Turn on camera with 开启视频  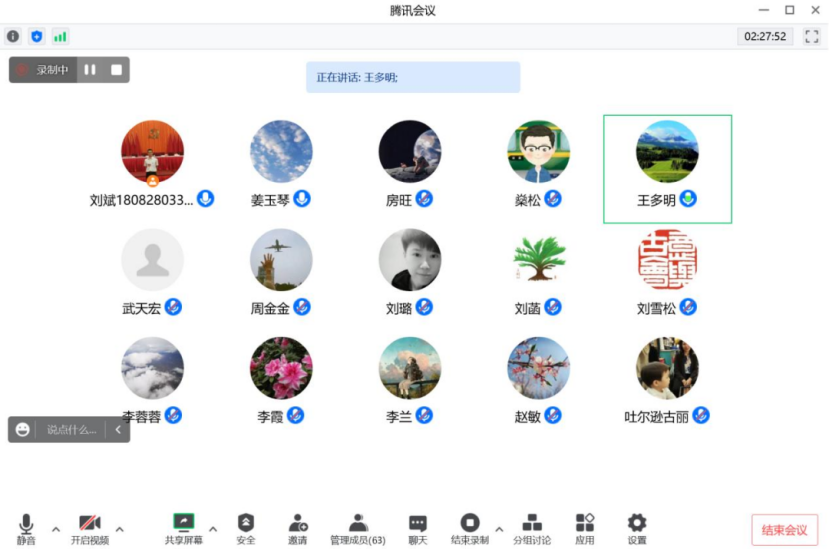tap(90, 529)
